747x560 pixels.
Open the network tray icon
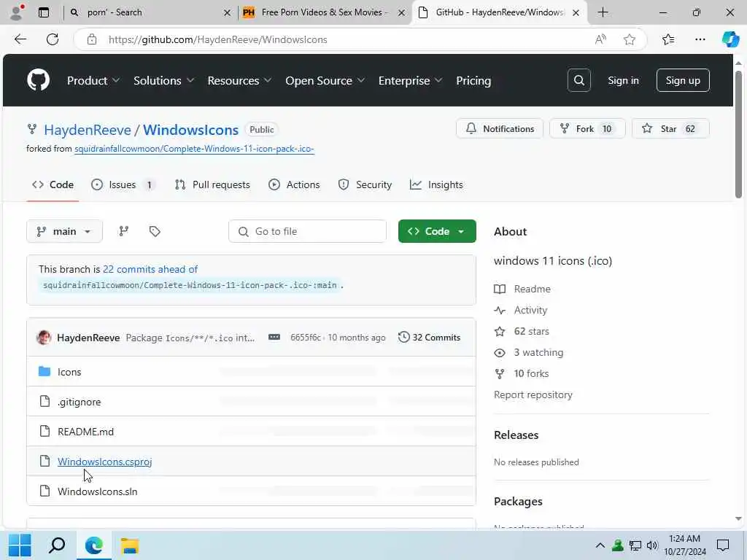point(635,545)
